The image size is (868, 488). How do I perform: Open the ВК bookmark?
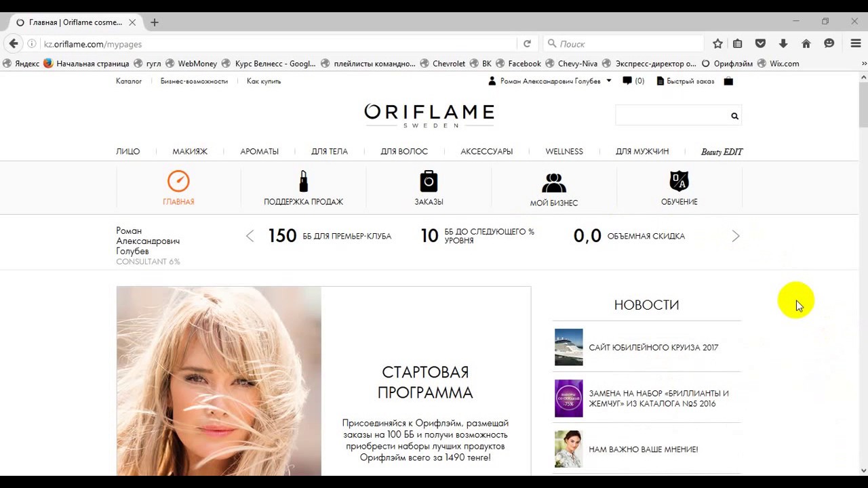[x=480, y=64]
